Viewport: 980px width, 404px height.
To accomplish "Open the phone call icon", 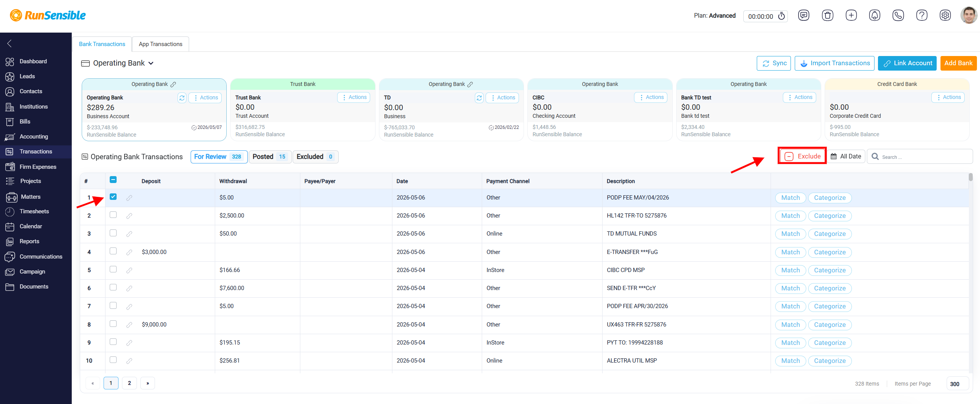I will point(898,15).
